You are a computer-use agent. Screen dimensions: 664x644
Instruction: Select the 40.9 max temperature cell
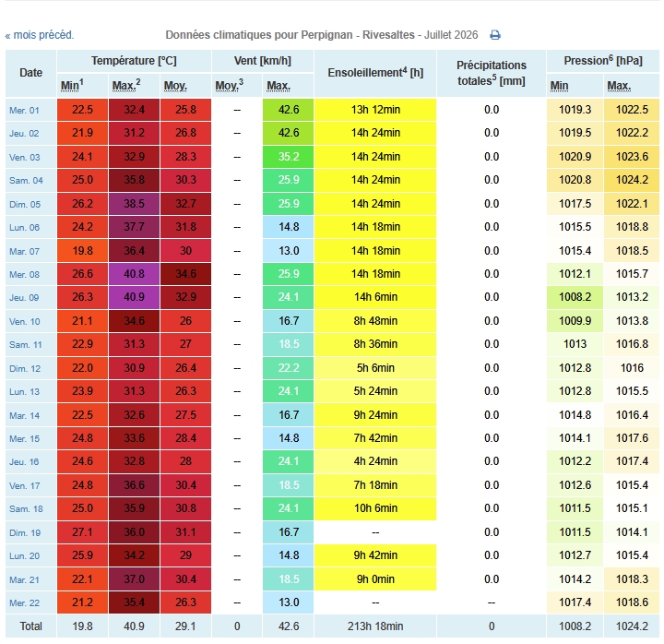(x=134, y=297)
